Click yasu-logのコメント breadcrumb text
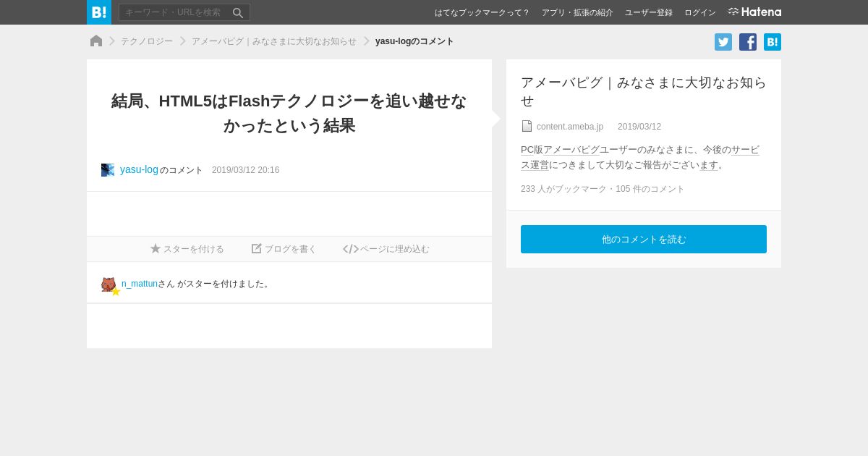This screenshot has height=456, width=868. coord(414,41)
